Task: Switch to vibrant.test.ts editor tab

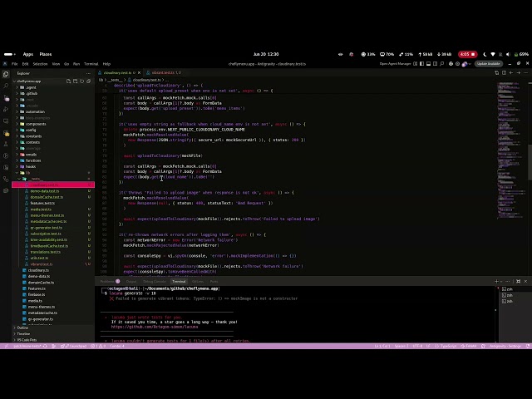Action: point(163,72)
